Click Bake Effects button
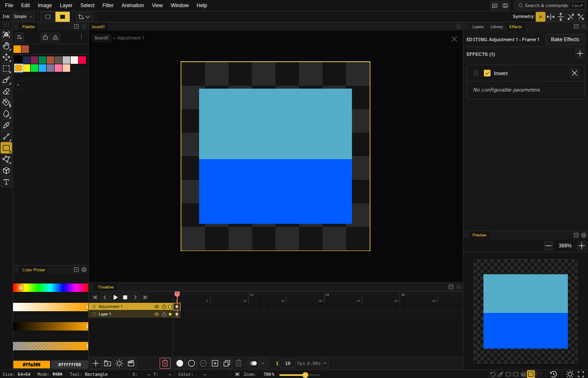Screen dimensions: 588x378 pyautogui.click(x=565, y=39)
